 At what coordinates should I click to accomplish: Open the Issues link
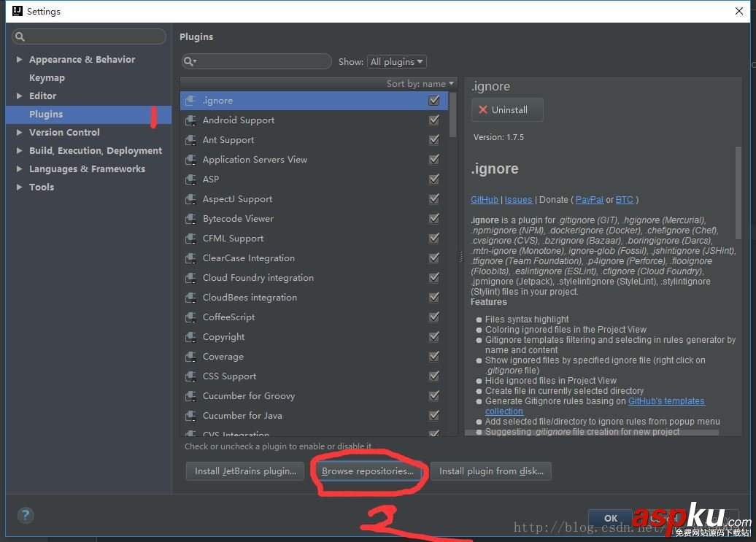tap(518, 199)
